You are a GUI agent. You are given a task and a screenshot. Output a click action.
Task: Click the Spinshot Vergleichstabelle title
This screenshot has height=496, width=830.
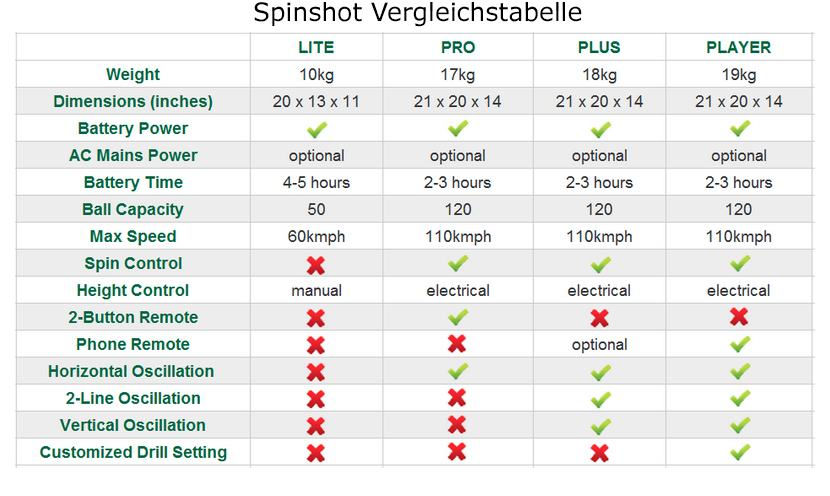pyautogui.click(x=417, y=14)
